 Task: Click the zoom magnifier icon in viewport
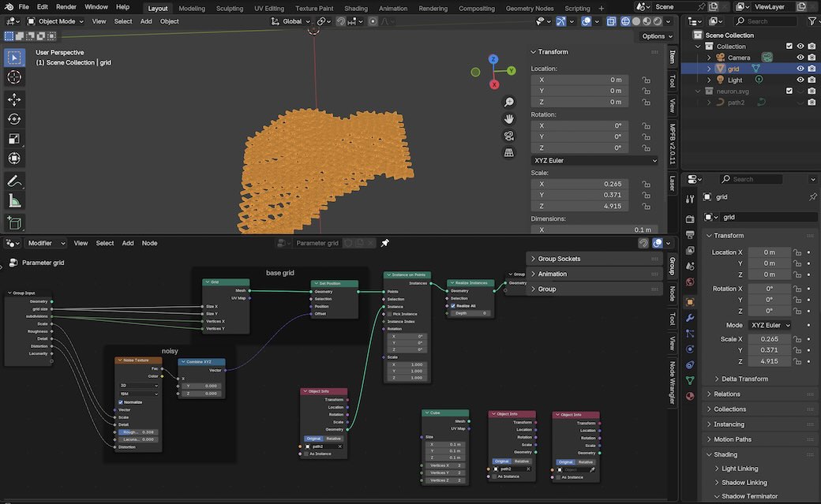[509, 103]
